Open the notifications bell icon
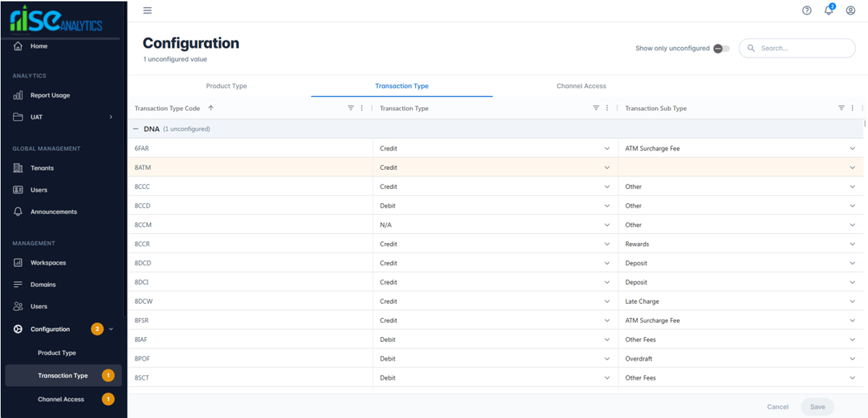 click(829, 10)
